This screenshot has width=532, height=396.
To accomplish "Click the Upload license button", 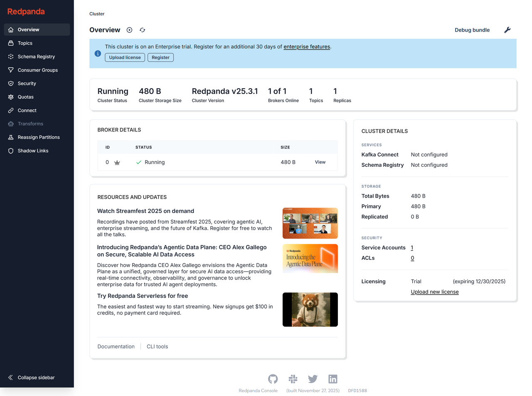I will [x=125, y=57].
